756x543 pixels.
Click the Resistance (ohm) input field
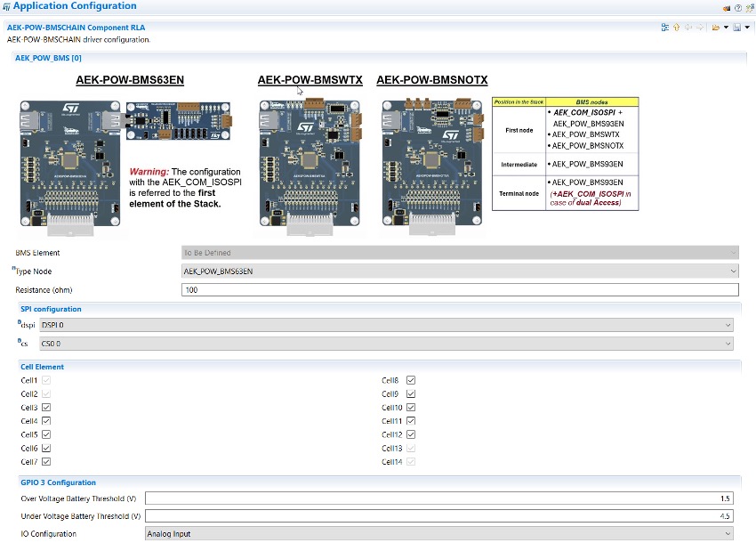click(x=460, y=289)
